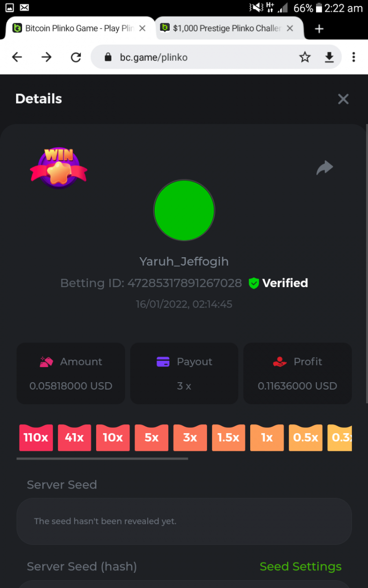Open a new browser tab
The image size is (368, 588).
point(319,29)
